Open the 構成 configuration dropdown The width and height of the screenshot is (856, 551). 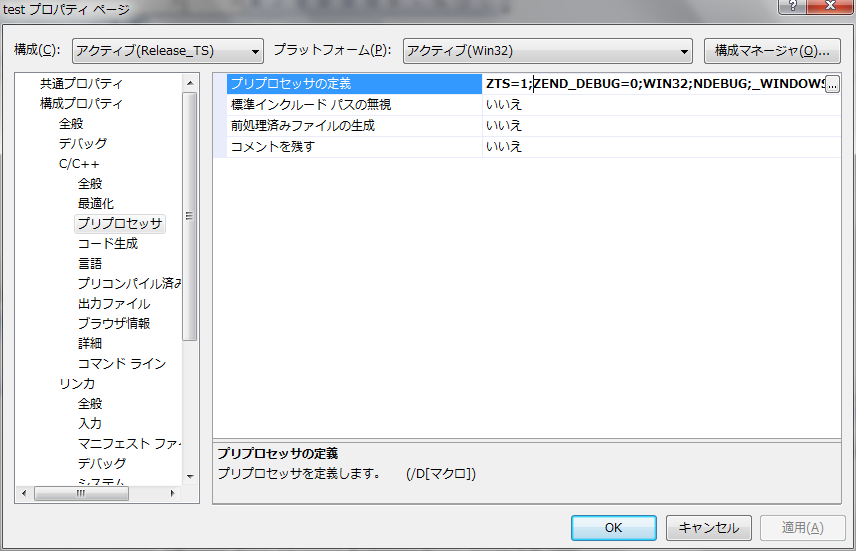click(x=166, y=51)
